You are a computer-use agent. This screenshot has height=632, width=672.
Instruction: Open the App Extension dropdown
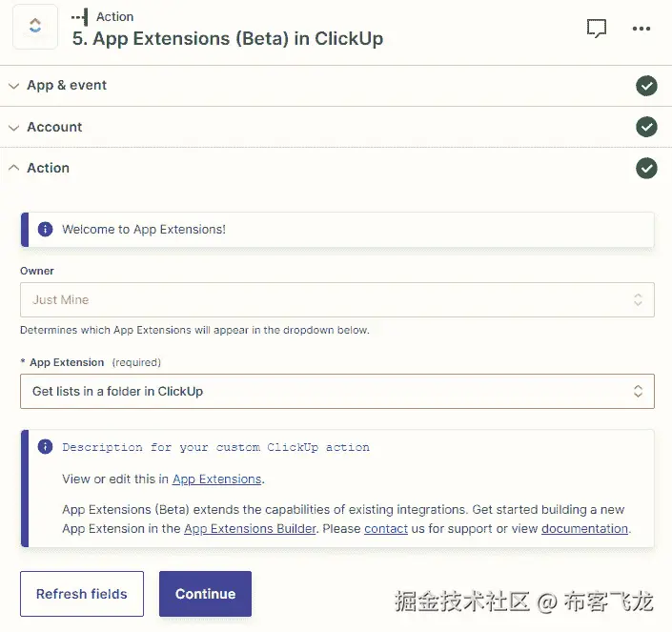(336, 391)
